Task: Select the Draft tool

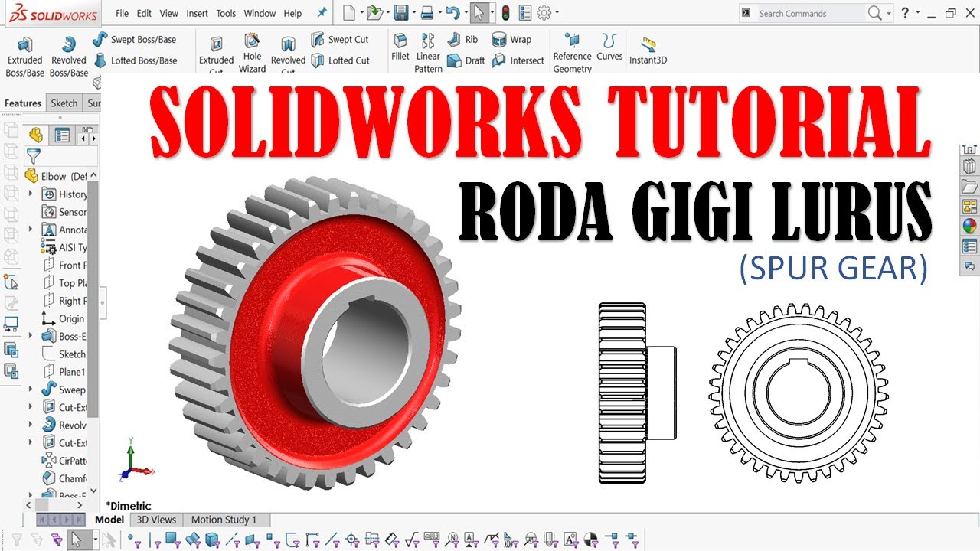Action: coord(465,60)
